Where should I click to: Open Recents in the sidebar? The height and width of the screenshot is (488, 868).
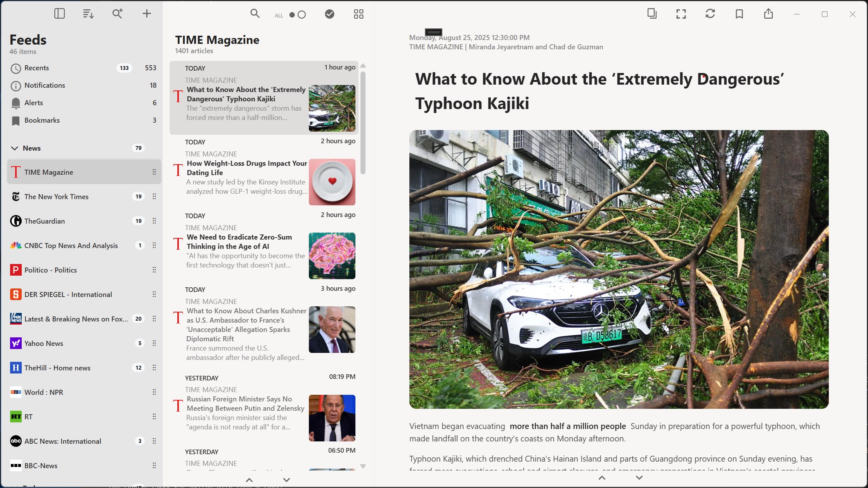tap(84, 68)
